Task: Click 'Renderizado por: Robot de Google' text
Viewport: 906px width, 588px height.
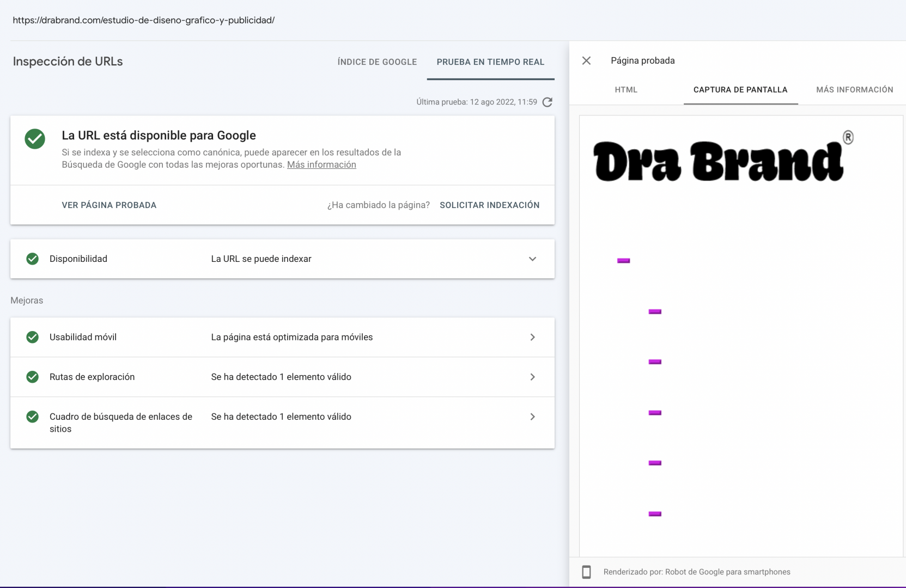Action: [696, 572]
